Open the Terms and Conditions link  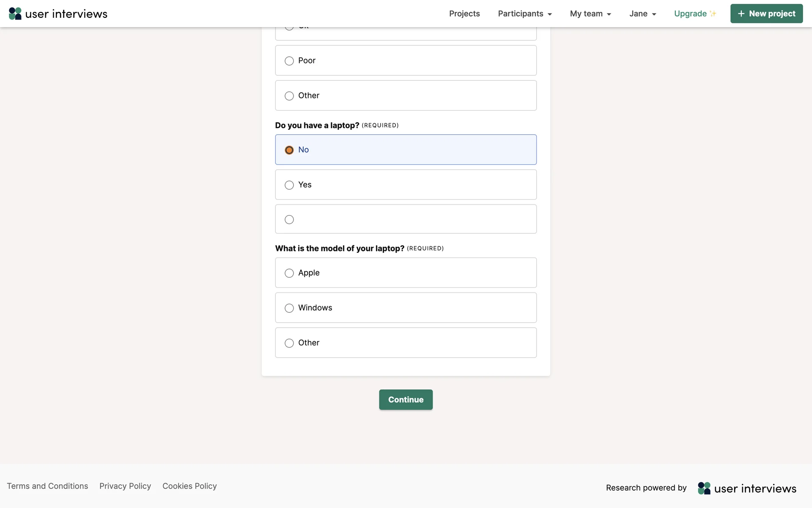[47, 486]
